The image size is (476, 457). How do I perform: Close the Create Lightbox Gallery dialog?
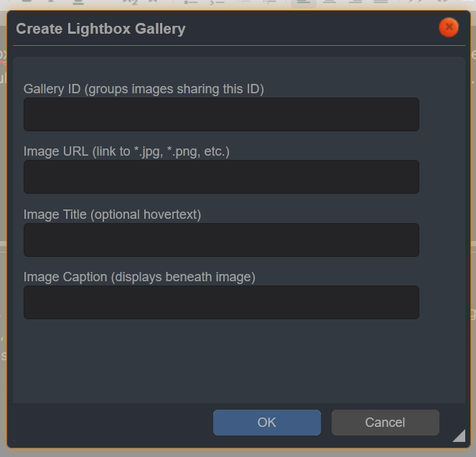point(449,27)
